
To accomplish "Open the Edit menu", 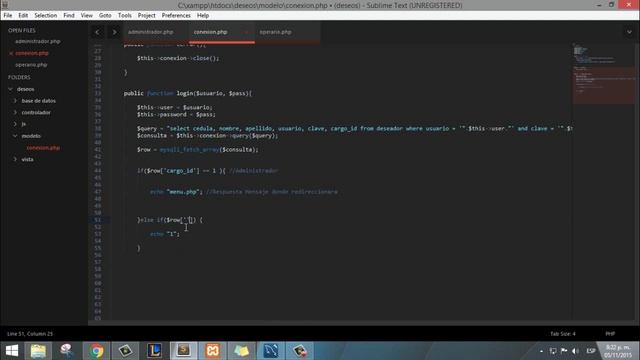I will click(23, 16).
